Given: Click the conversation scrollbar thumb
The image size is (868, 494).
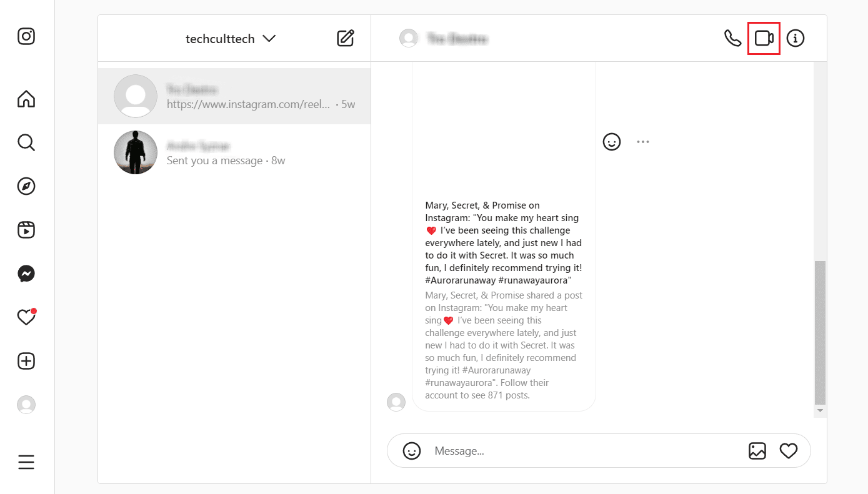Looking at the screenshot, I should click(x=821, y=333).
